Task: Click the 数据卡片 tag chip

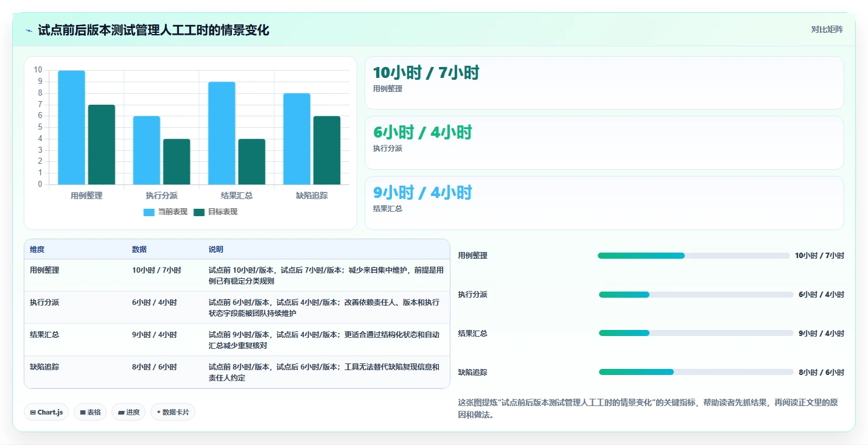Action: coord(173,412)
